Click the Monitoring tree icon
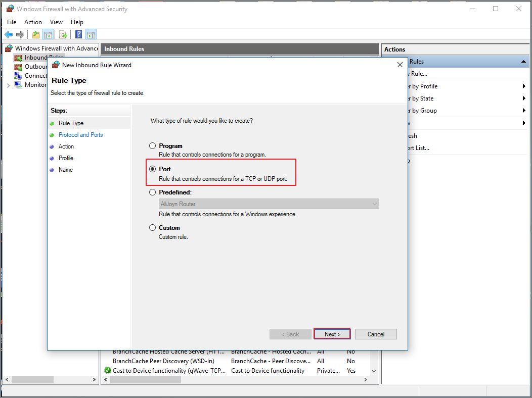This screenshot has width=532, height=398. [x=18, y=85]
